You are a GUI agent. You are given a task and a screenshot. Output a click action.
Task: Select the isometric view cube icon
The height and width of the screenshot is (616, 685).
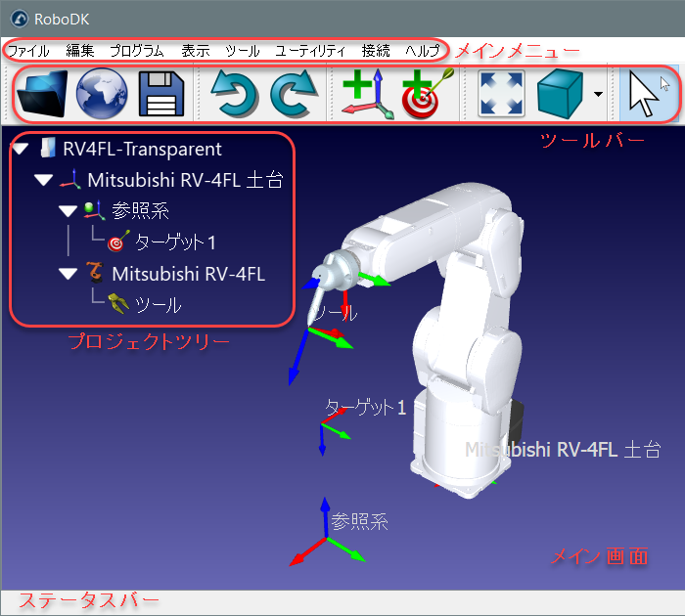(561, 94)
